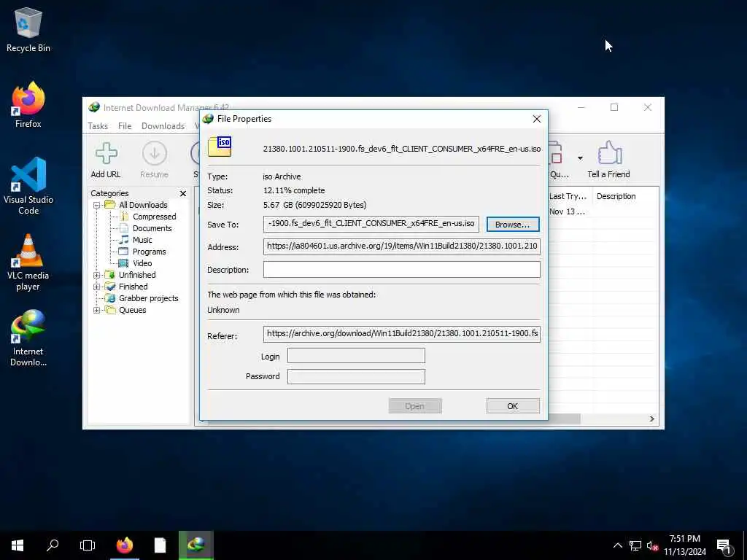Maximize the Internet Download Manager window

pos(614,108)
